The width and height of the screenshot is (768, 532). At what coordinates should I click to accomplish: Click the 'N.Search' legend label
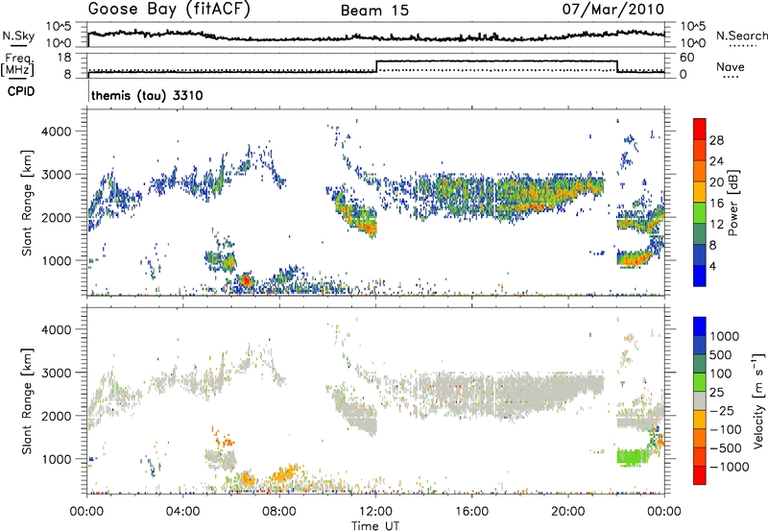[x=741, y=36]
